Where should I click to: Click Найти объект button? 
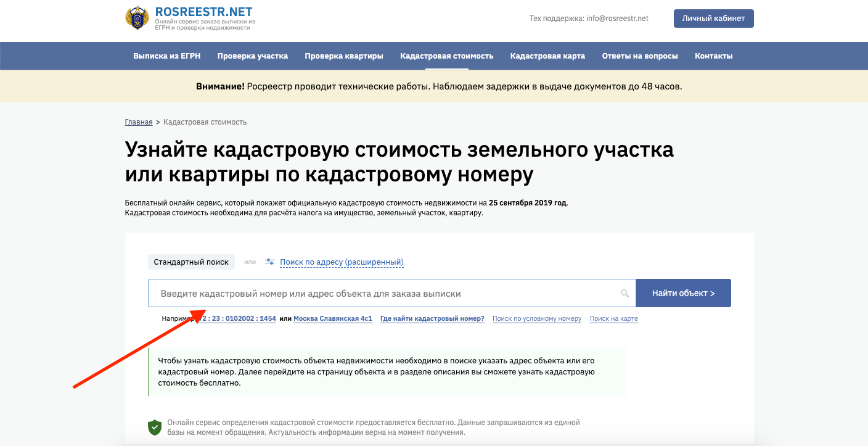[683, 293]
